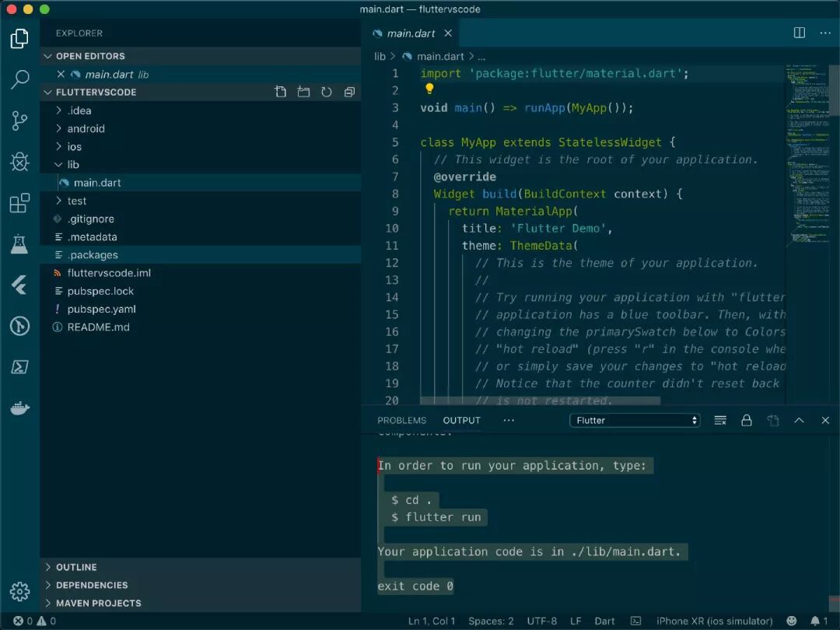
Task: Collapse all folders in Explorer
Action: (x=349, y=92)
